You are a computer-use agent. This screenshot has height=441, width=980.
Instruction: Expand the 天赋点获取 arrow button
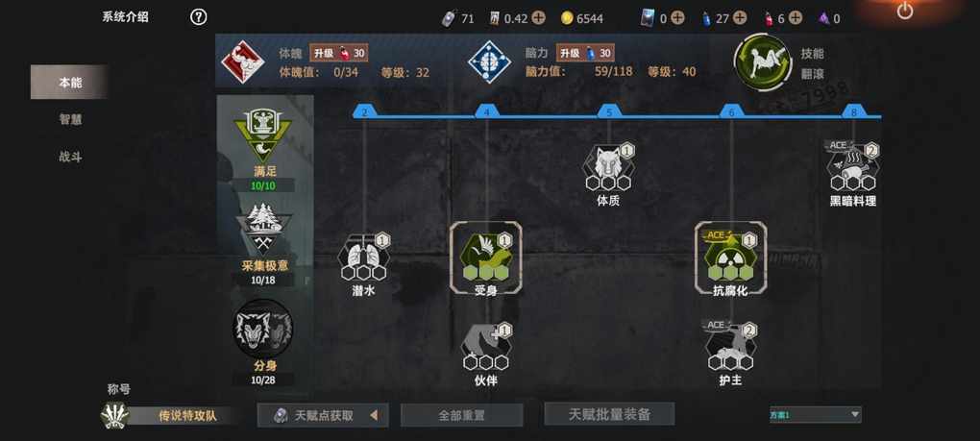373,415
